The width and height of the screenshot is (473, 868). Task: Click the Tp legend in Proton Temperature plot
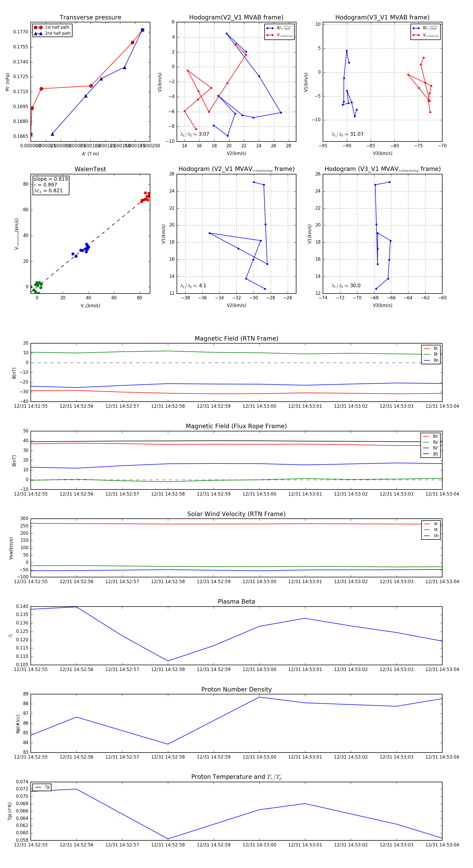pyautogui.click(x=42, y=787)
